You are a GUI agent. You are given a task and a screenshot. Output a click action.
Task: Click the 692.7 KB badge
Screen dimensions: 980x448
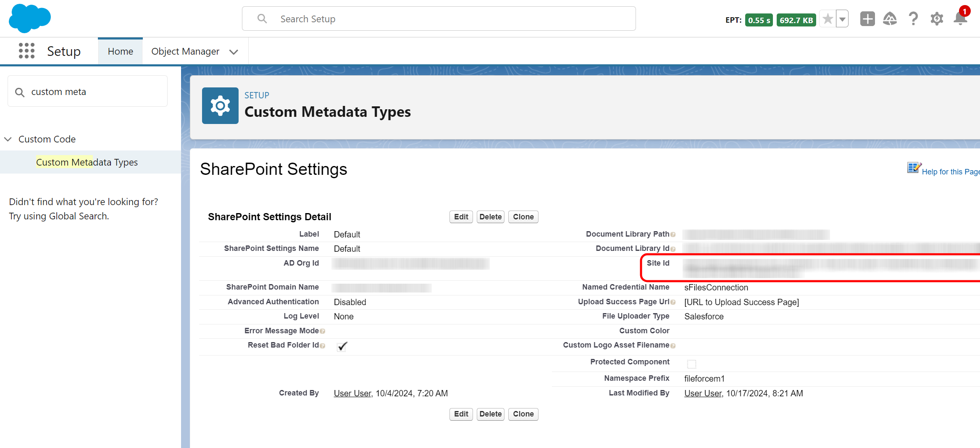796,20
